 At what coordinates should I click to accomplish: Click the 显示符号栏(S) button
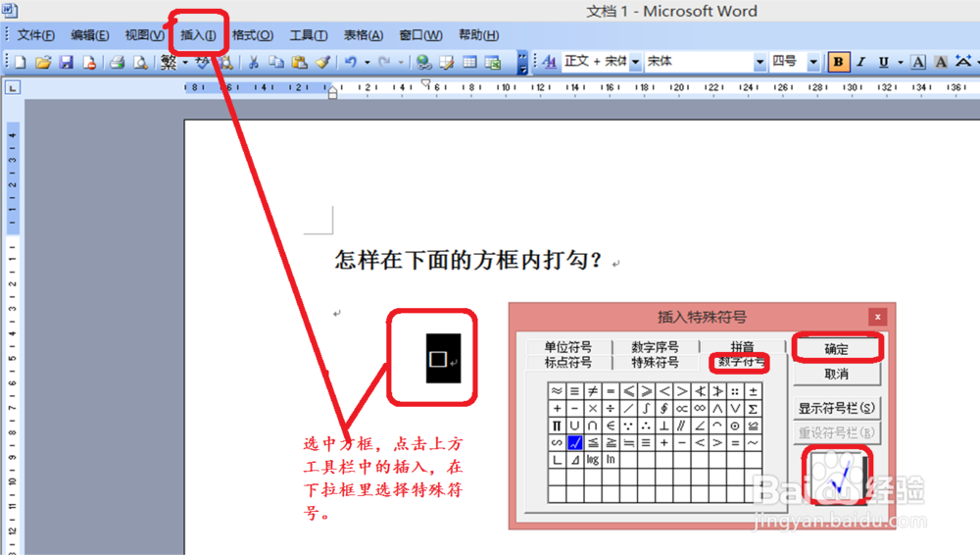(837, 408)
